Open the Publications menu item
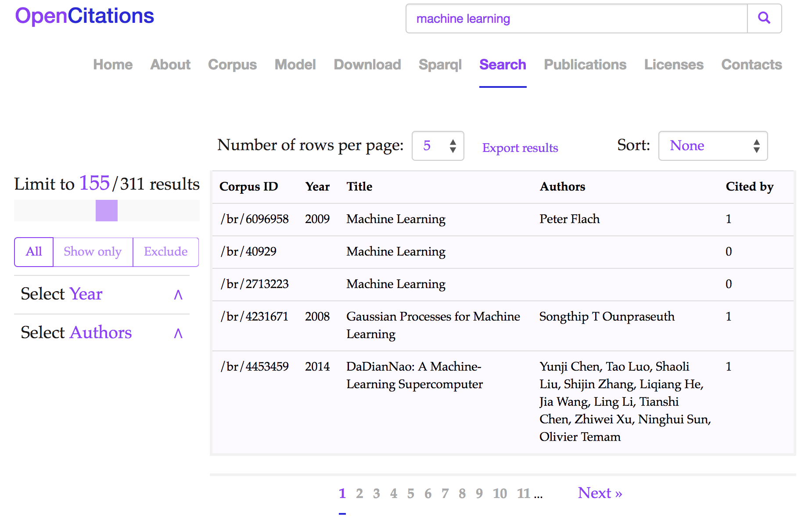 pyautogui.click(x=585, y=65)
